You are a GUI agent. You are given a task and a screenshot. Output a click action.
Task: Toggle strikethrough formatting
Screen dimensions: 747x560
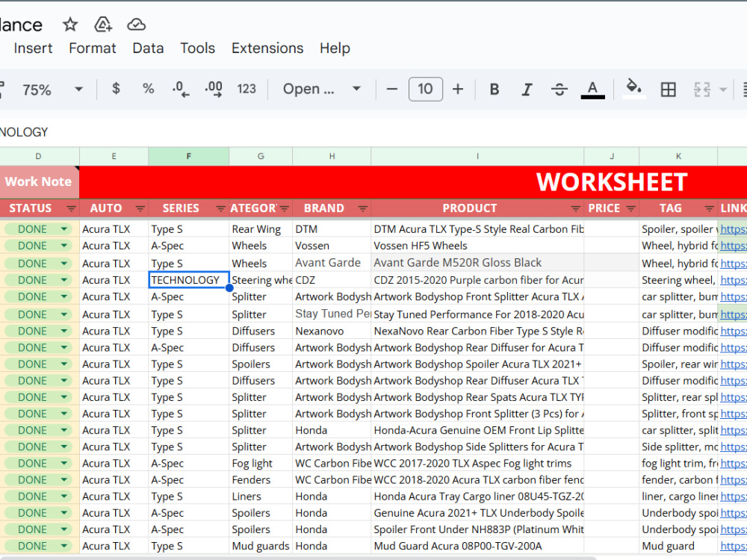[x=560, y=89]
